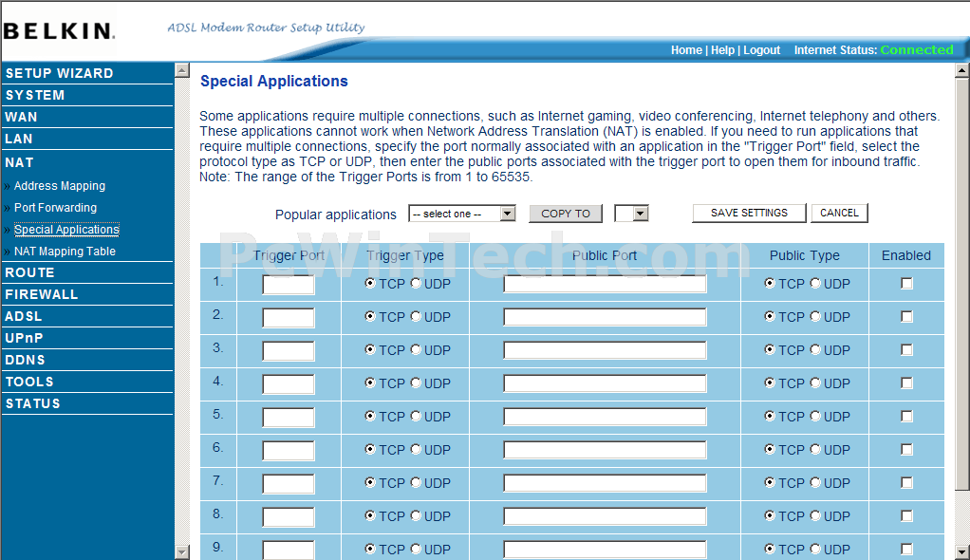Viewport: 970px width, 560px height.
Task: Enable the checkbox for row 3
Action: point(906,350)
